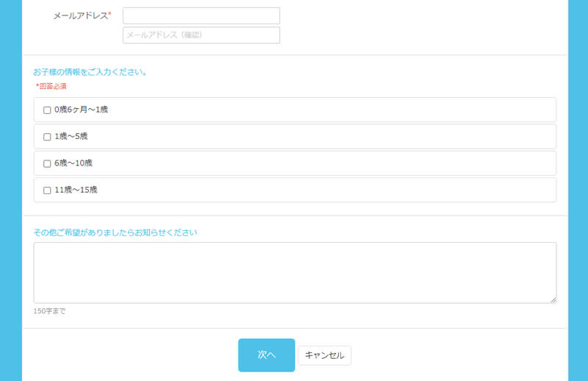The width and height of the screenshot is (588, 381).
Task: Click the メールアドレス input field
Action: [x=201, y=15]
